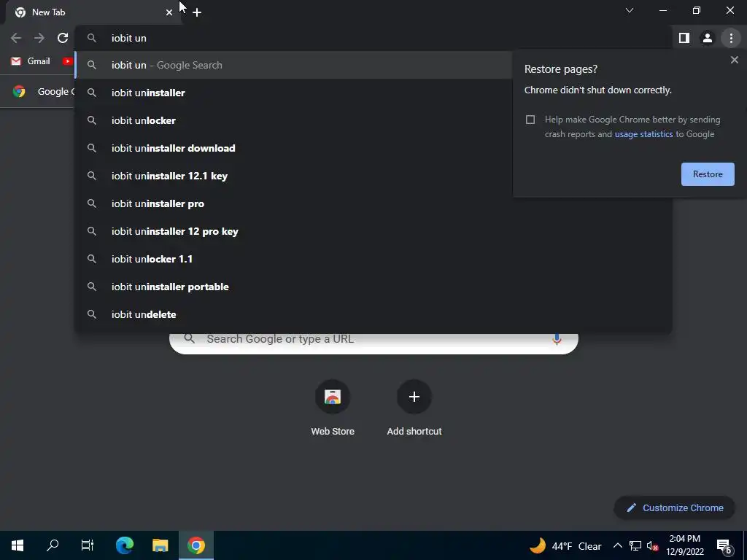The image size is (747, 560).
Task: Go back to previous page
Action: click(16, 38)
